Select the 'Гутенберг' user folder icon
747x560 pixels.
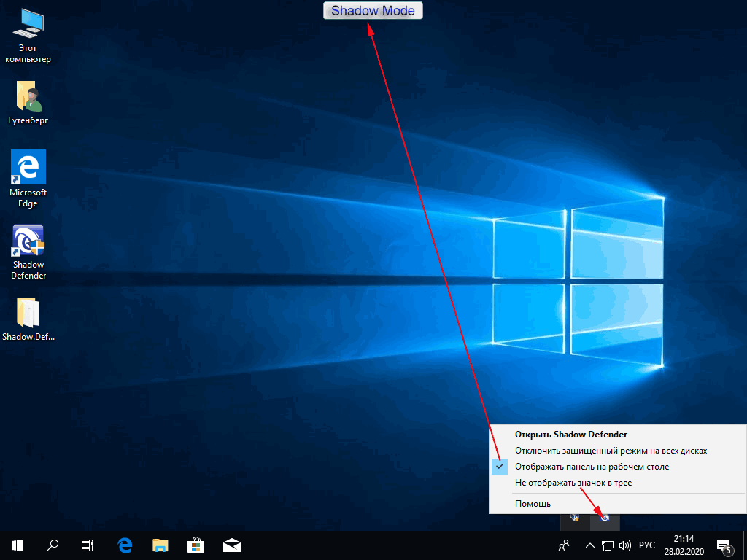click(28, 102)
